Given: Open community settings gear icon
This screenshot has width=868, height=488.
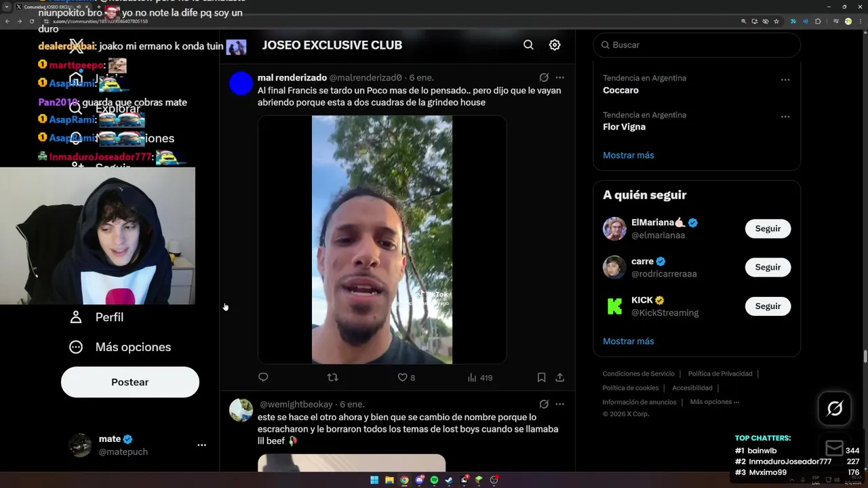Looking at the screenshot, I should [x=555, y=45].
